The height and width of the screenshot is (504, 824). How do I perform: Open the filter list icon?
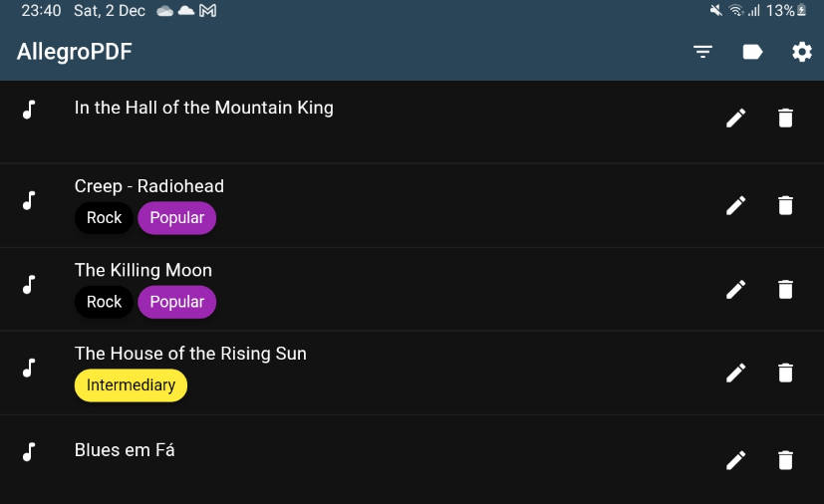click(702, 52)
